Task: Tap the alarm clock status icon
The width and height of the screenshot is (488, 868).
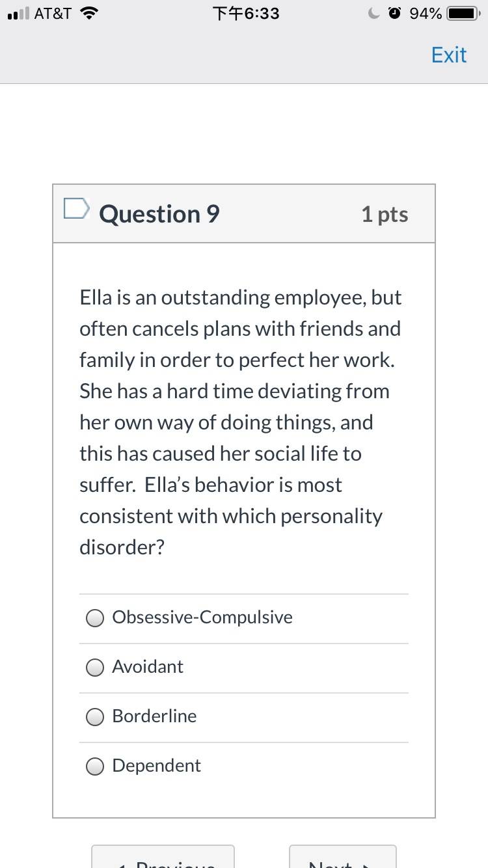Action: [x=394, y=13]
